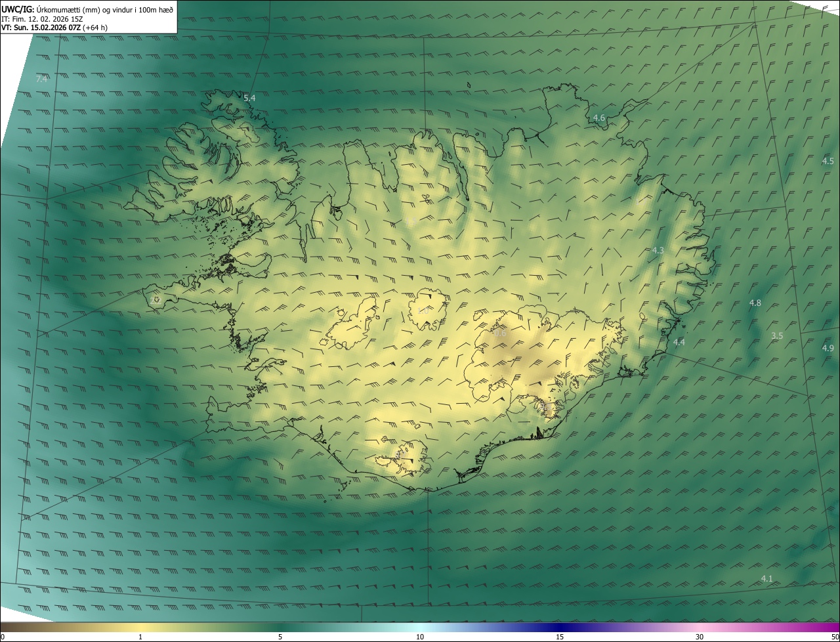Click the initial time line 'IT: Fim. 12. 02. 2026 15Z'
This screenshot has height=642, width=840.
(42, 18)
